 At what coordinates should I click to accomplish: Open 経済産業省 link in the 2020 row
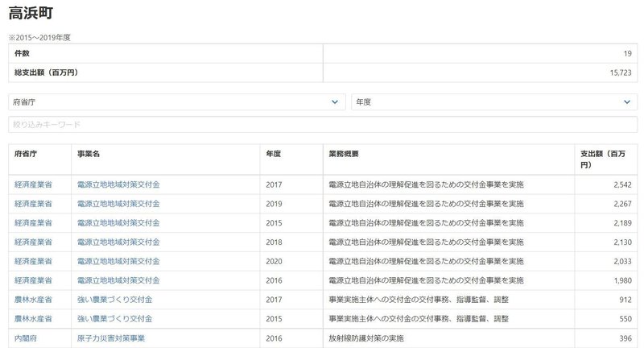coord(33,261)
